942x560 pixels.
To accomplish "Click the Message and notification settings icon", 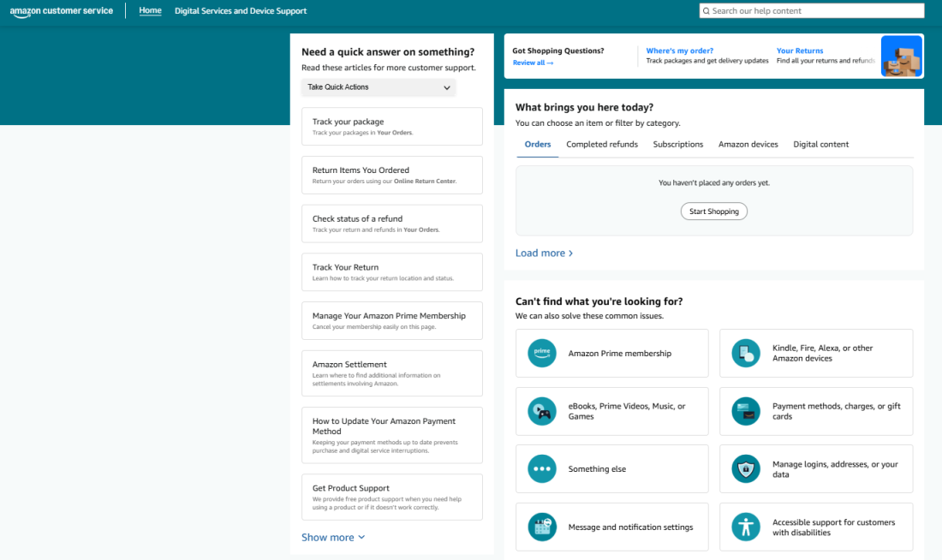I will coord(542,527).
